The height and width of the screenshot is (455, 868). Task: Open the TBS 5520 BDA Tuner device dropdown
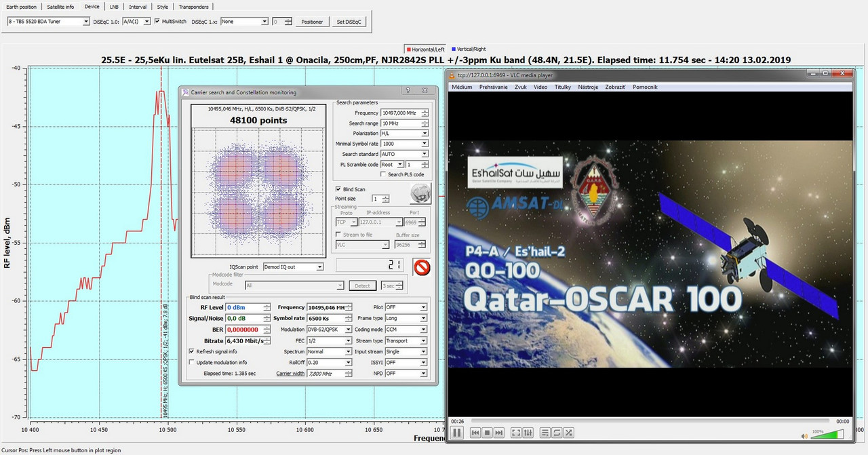[48, 22]
